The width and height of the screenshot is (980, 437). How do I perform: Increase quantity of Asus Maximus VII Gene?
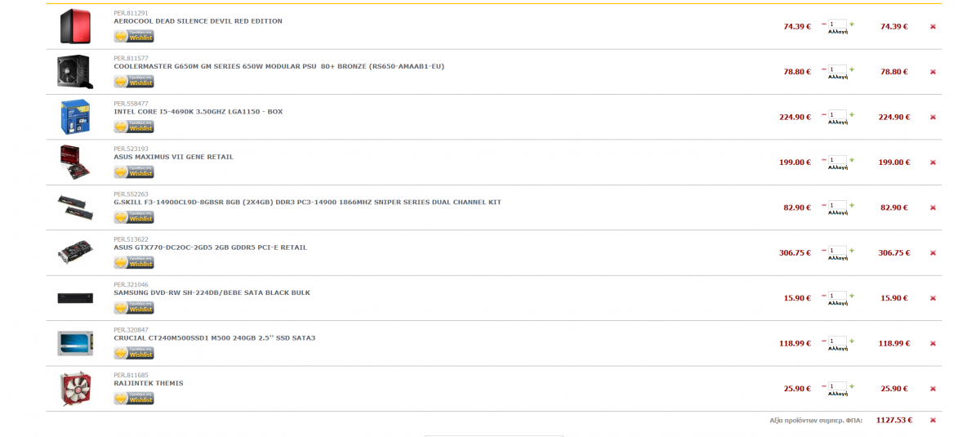852,159
